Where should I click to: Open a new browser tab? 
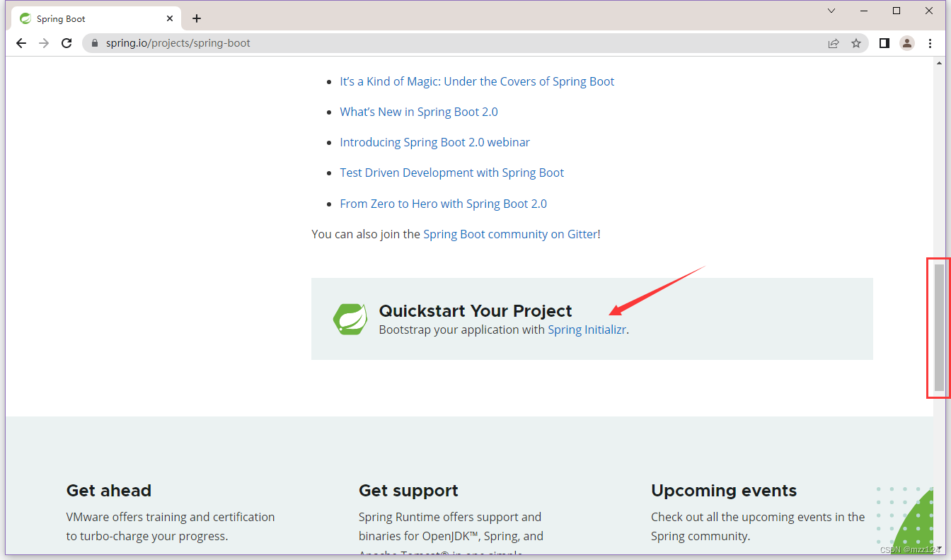(x=197, y=18)
